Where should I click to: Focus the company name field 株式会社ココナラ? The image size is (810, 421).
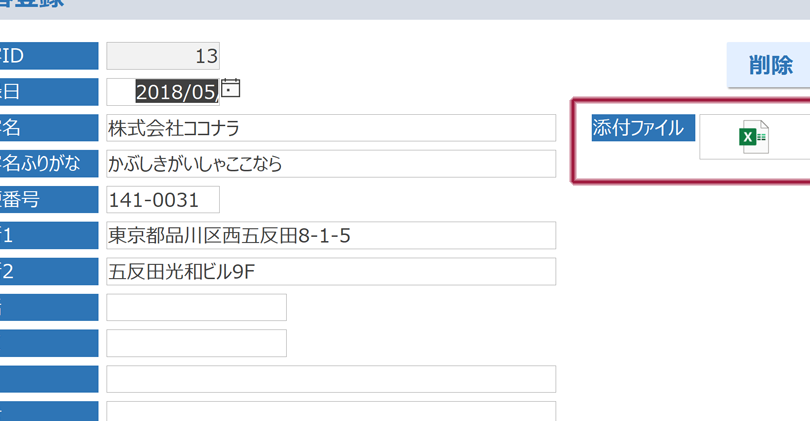coord(330,128)
